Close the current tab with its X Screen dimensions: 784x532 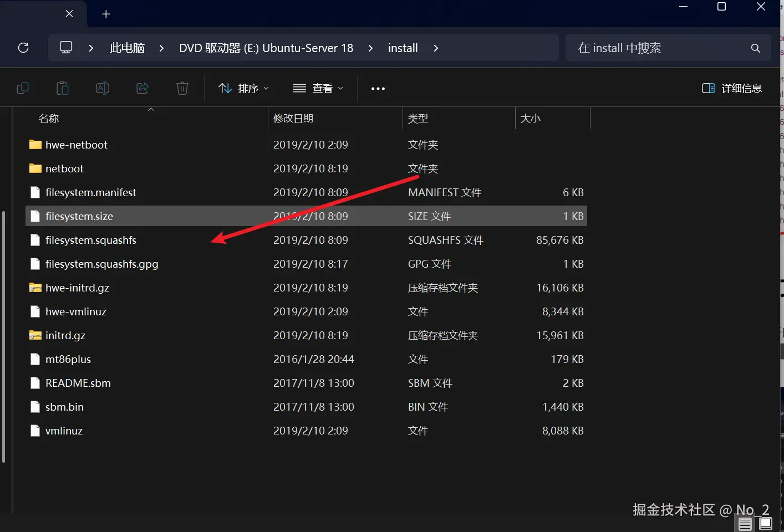pos(69,13)
